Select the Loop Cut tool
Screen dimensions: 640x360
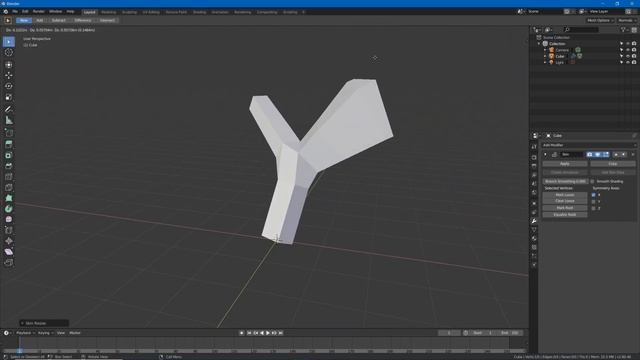(x=9, y=177)
